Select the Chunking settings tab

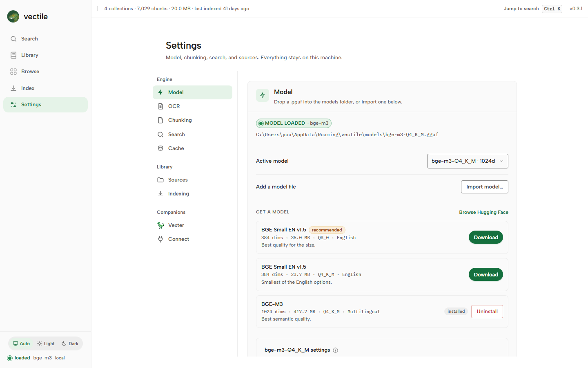click(192, 120)
